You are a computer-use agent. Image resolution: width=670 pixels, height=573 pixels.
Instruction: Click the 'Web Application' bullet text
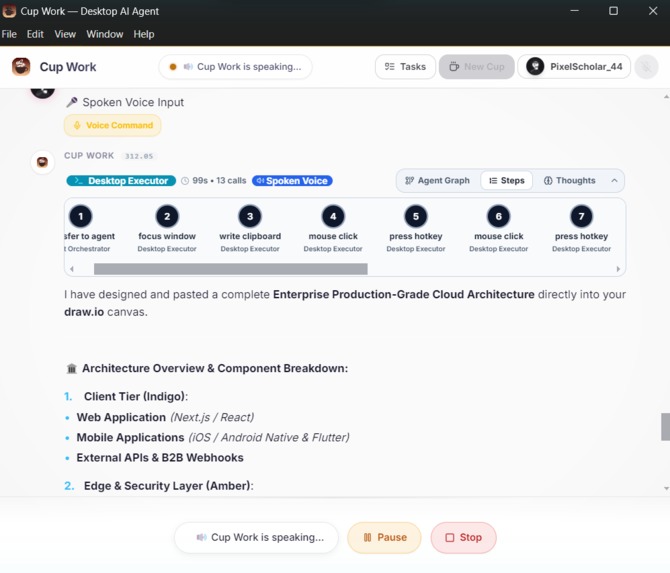pos(121,417)
